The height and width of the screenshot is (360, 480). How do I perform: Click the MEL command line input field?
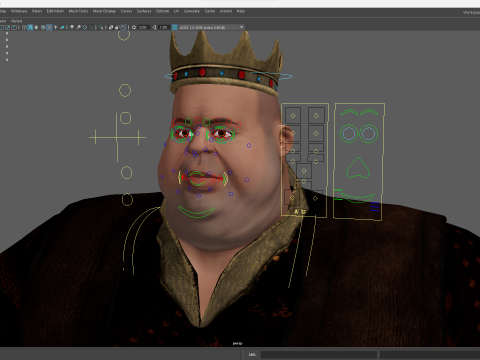(x=319, y=355)
